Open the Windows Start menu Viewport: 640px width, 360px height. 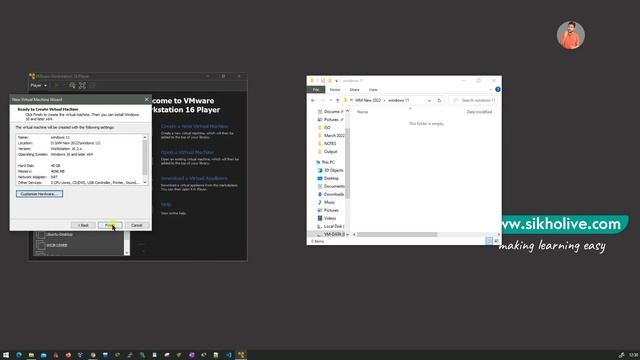(x=6, y=355)
